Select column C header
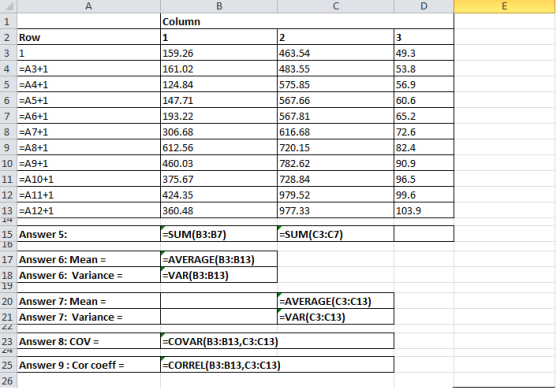This screenshot has height=390, width=560. pyautogui.click(x=336, y=6)
